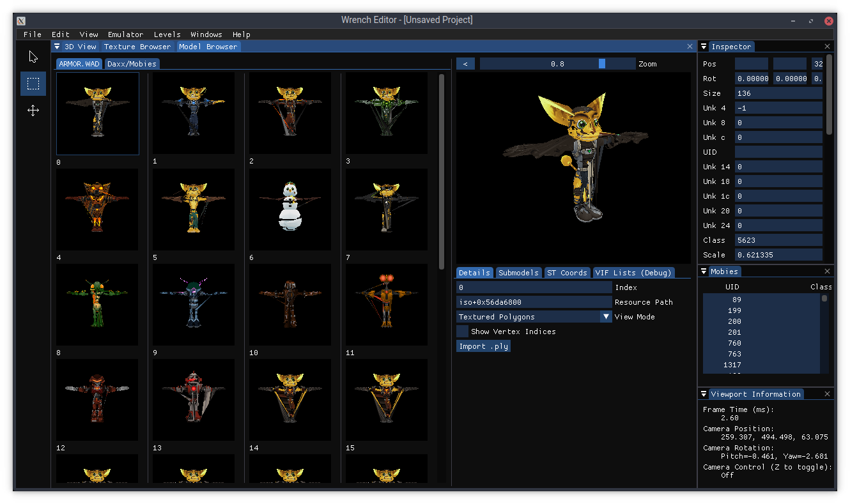Open the Emulator menu

point(125,34)
